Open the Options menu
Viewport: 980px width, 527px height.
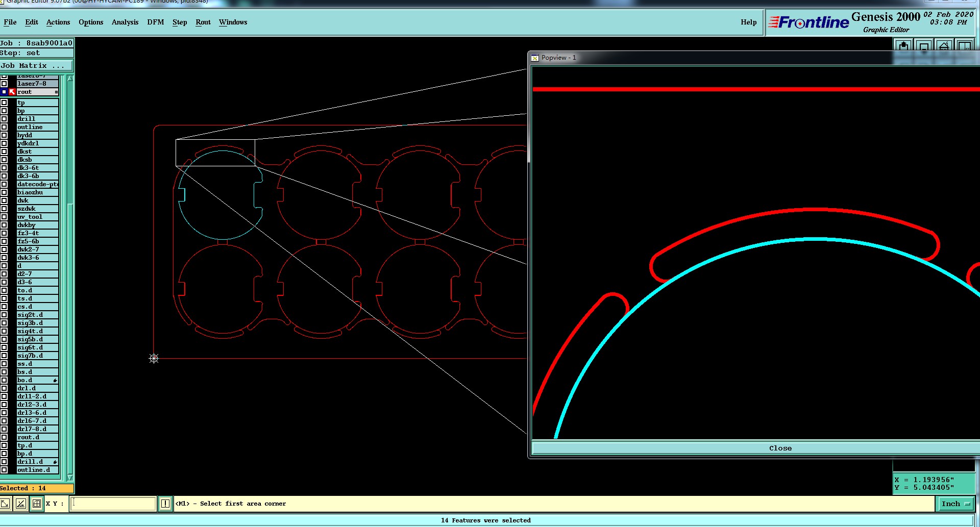click(91, 22)
